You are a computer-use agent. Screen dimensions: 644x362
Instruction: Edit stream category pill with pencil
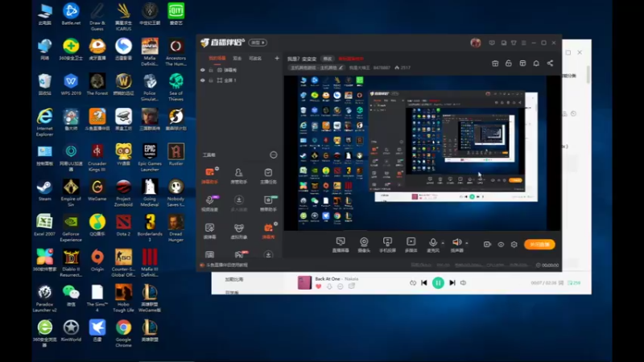316,68
